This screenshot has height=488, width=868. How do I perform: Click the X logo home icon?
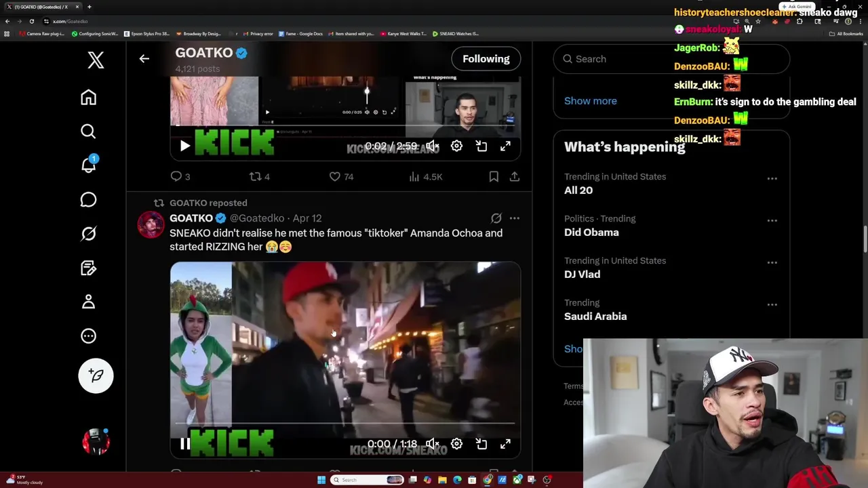[96, 60]
